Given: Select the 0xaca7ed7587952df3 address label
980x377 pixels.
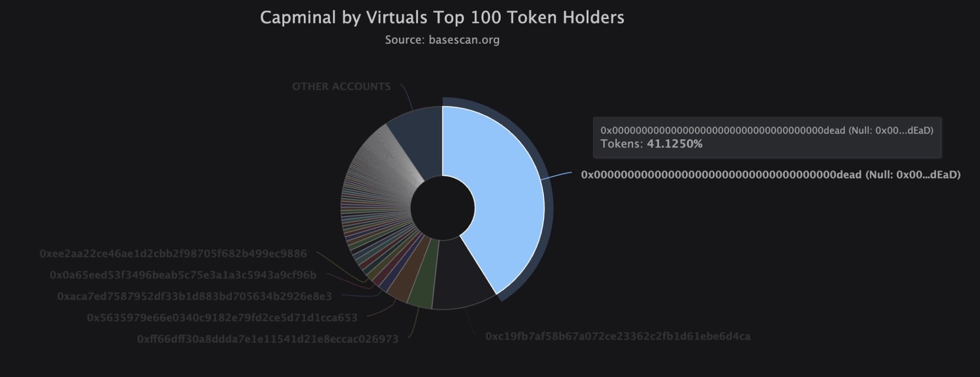Looking at the screenshot, I should [194, 297].
